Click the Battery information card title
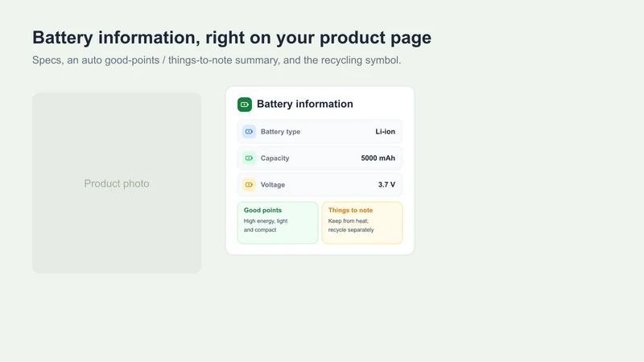Viewport: 644px width, 362px height. pos(305,104)
